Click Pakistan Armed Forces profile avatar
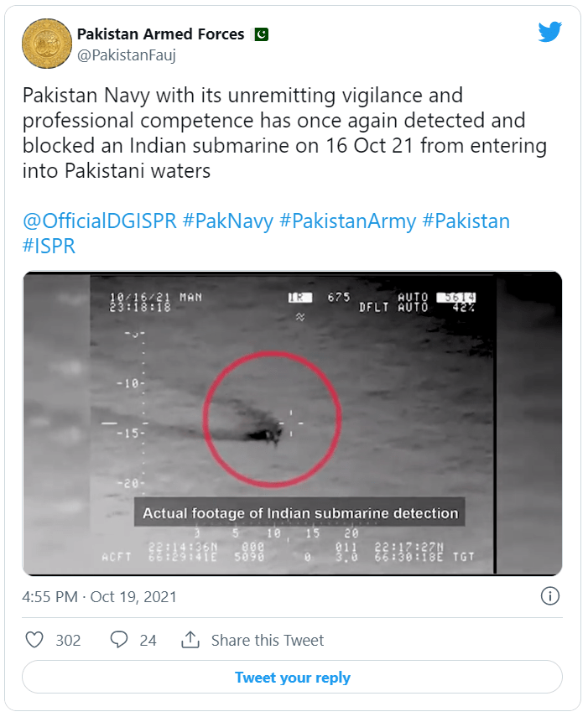Screen dimensions: 588x717 coord(47,44)
